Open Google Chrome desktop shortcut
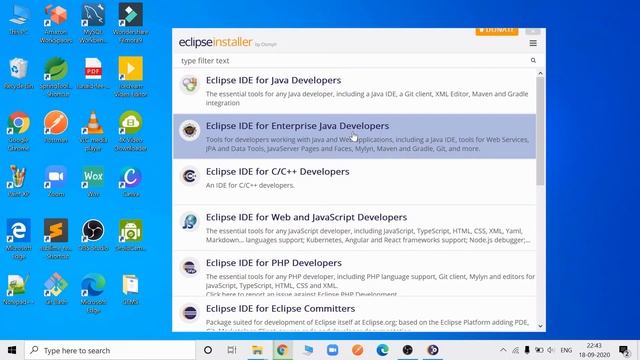Image resolution: width=640 pixels, height=360 pixels. coord(19,131)
